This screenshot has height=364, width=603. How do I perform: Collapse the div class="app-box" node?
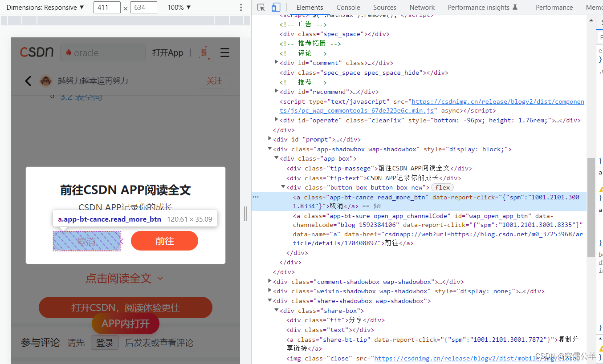(x=277, y=158)
